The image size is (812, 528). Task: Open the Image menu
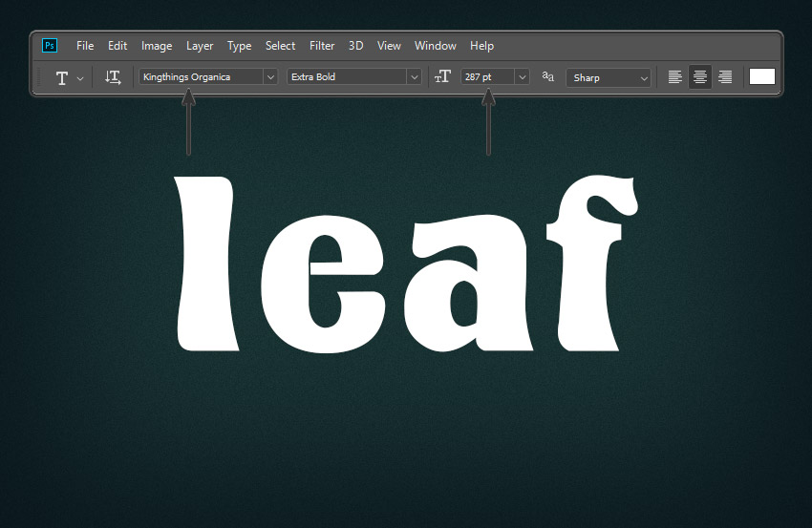coord(157,46)
